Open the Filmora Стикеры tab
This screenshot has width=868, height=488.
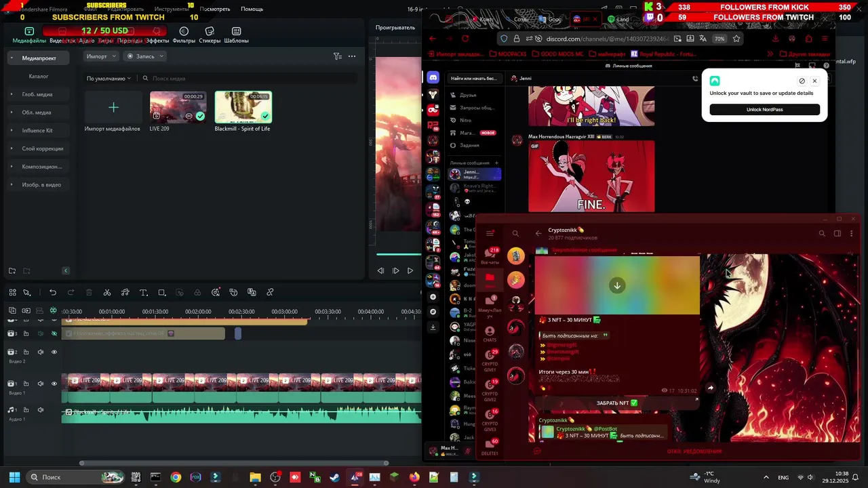click(210, 36)
